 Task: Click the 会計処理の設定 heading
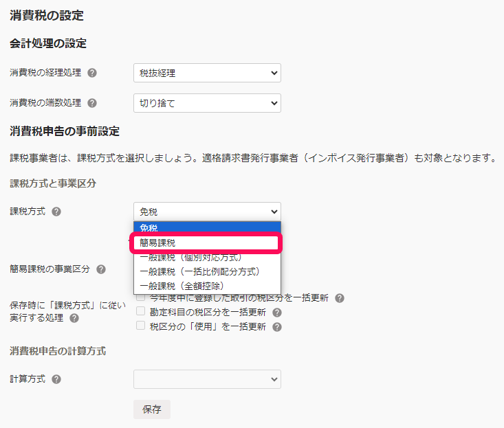tap(48, 43)
